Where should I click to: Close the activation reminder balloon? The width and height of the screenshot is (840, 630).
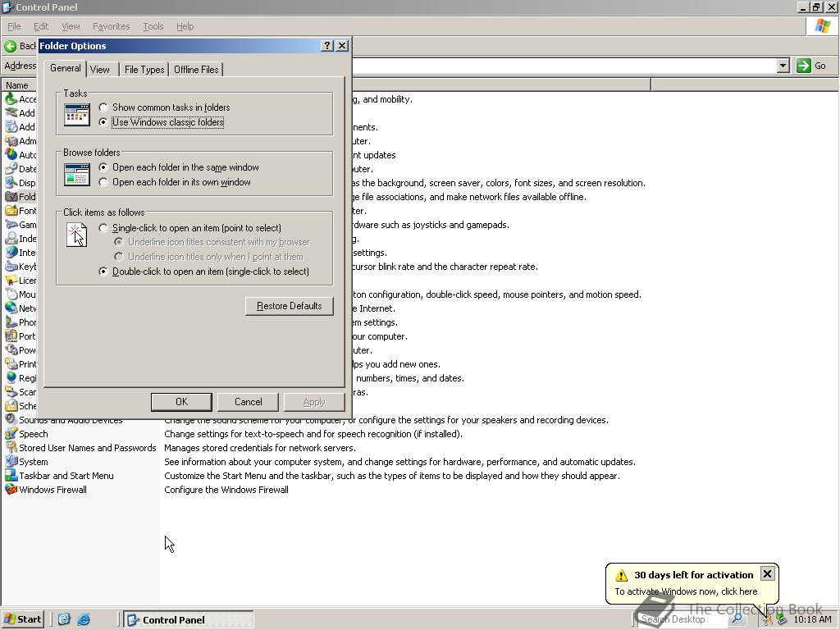click(x=767, y=573)
